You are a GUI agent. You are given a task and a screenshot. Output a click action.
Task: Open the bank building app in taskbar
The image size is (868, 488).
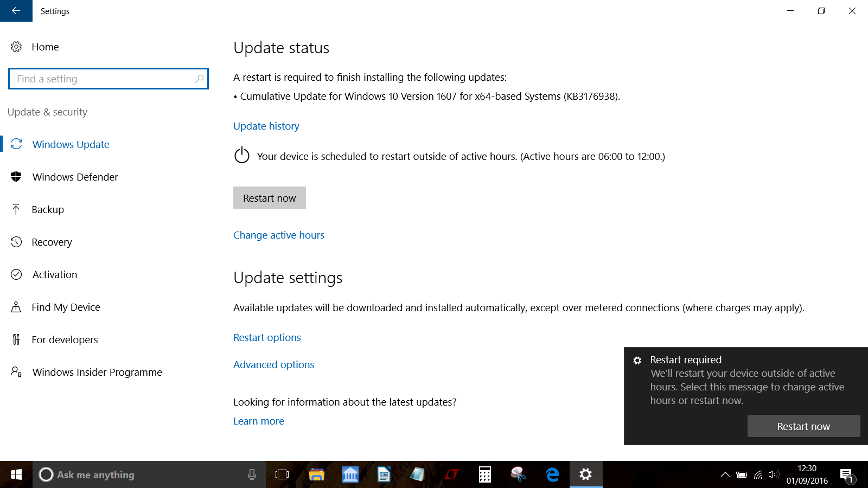click(x=350, y=474)
